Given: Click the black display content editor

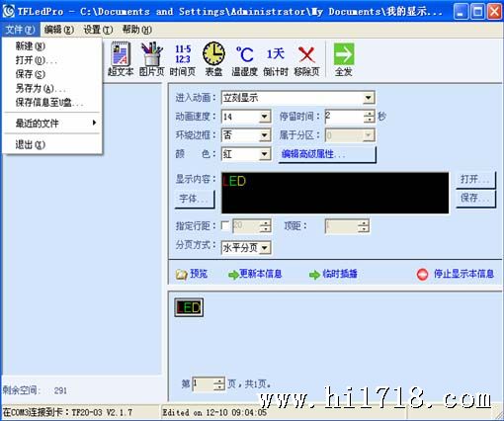Looking at the screenshot, I should click(x=335, y=193).
